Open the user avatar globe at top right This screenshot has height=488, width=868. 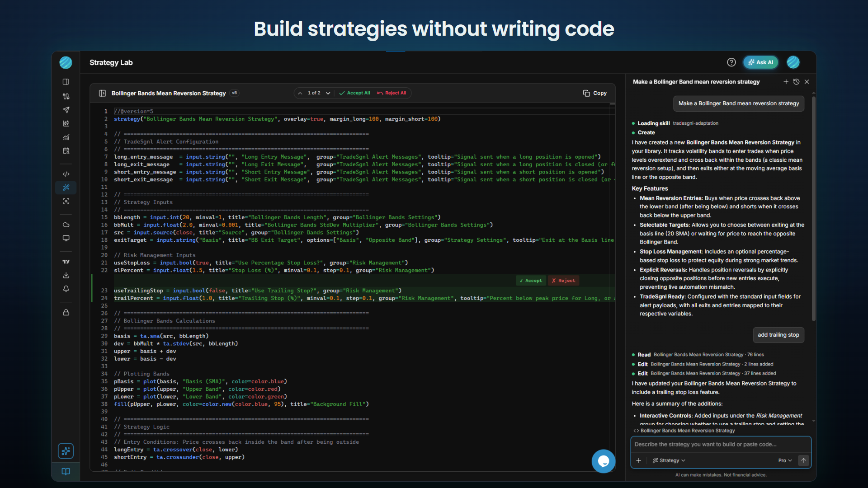coord(793,62)
